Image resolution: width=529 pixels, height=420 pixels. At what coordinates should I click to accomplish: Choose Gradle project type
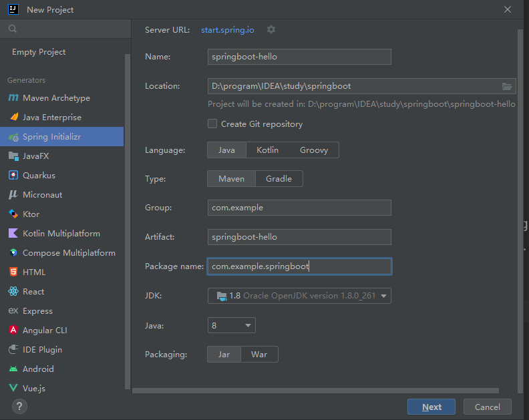tap(279, 179)
